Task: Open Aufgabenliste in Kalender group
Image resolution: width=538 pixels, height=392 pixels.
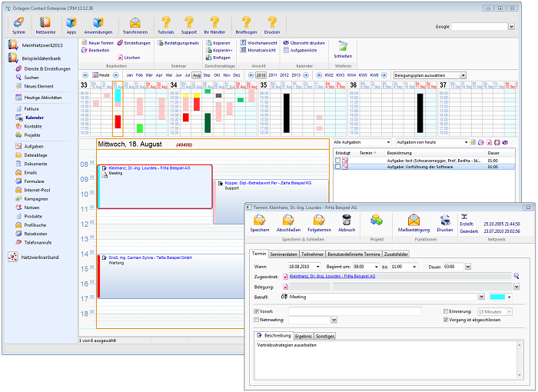Action: click(x=300, y=50)
